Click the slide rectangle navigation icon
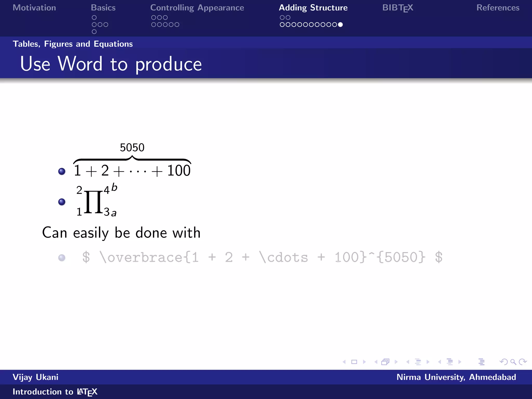 click(354, 362)
